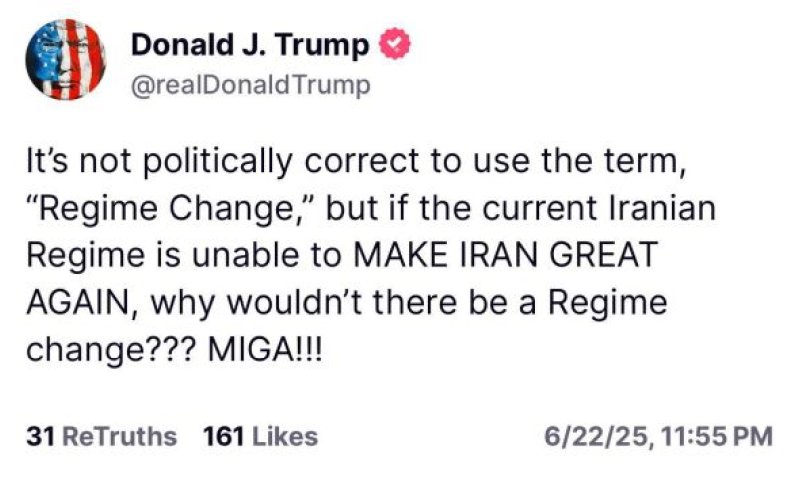800x480 pixels.
Task: Open the American flag profile avatar
Action: coord(66,60)
